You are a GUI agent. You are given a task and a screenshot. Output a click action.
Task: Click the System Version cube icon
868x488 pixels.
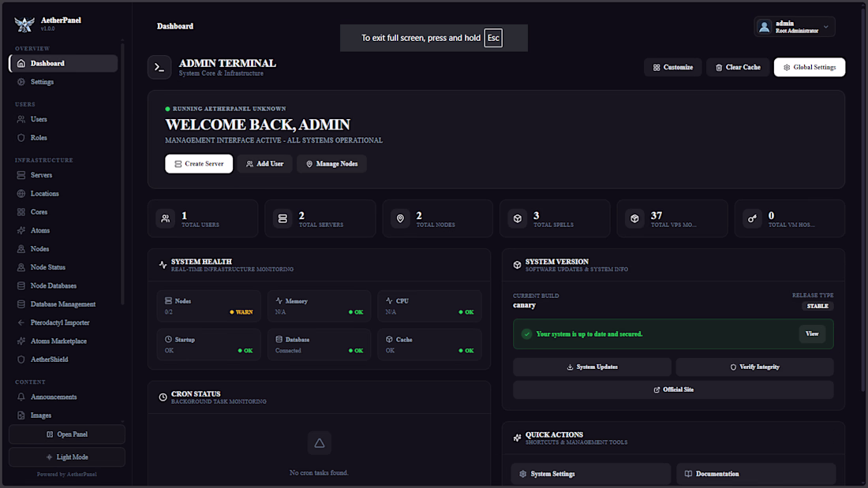[x=517, y=265]
